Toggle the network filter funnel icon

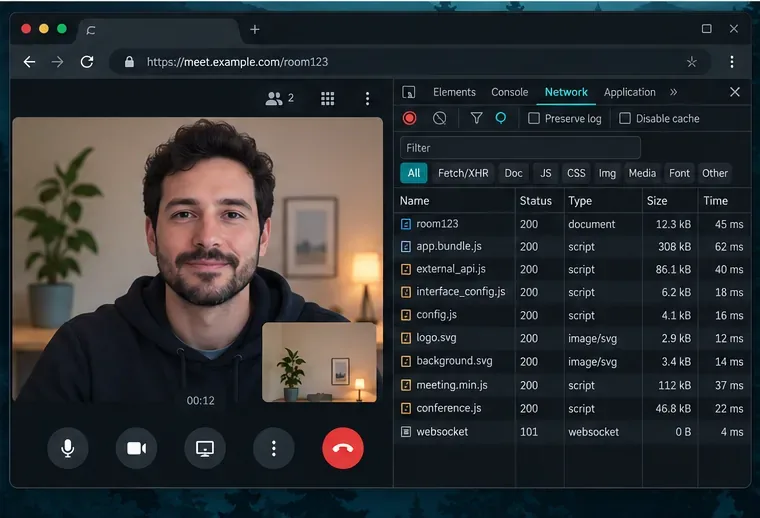pos(476,118)
